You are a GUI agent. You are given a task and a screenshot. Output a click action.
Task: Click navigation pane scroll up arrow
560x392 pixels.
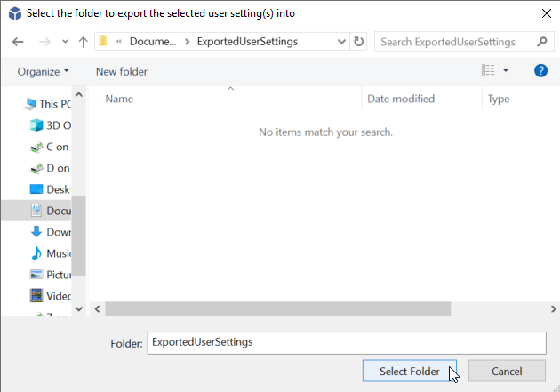(79, 94)
